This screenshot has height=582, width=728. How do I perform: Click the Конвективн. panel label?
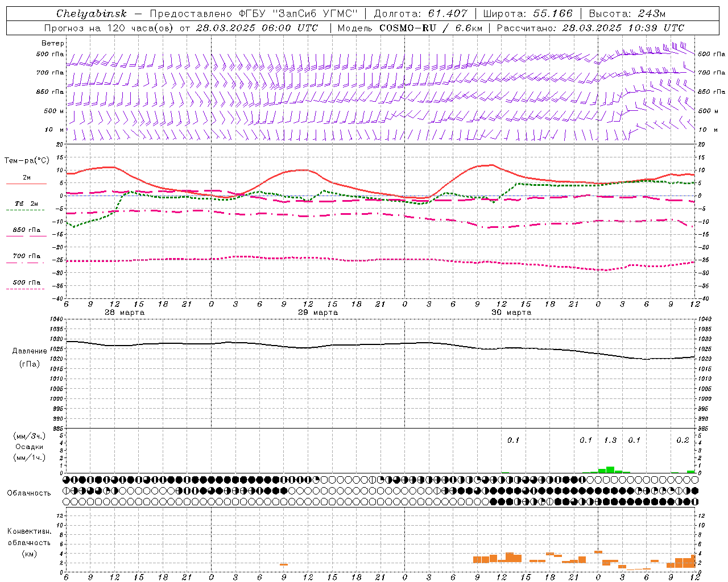coord(30,531)
